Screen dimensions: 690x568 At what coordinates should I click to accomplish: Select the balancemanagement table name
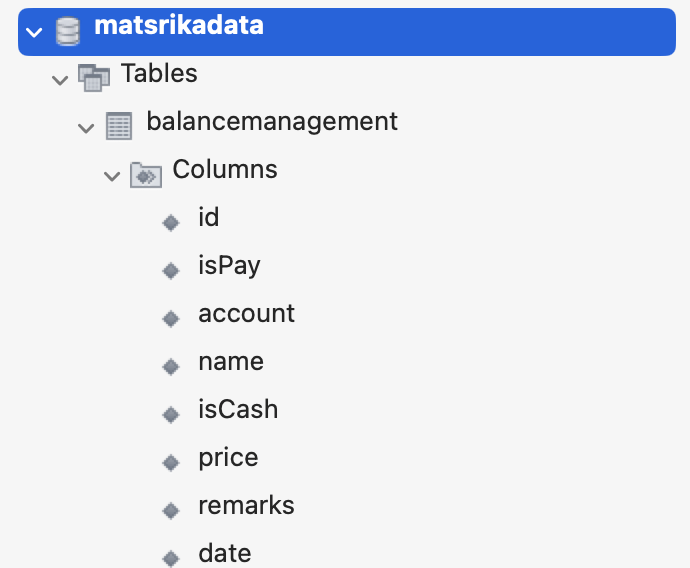coord(272,122)
